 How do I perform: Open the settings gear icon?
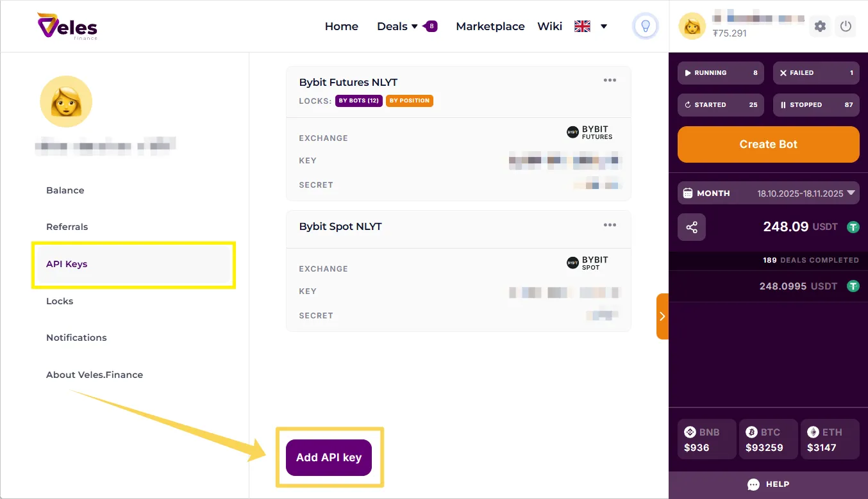[x=820, y=26]
